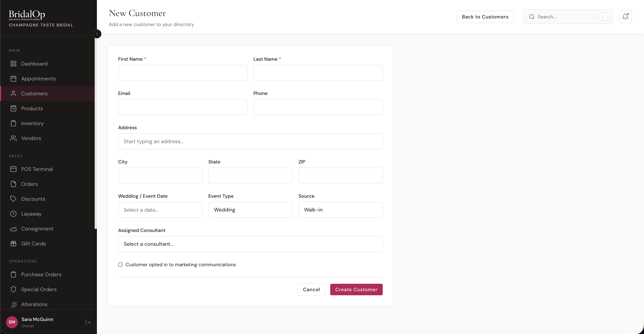Click the Wedding / Event Date field
The height and width of the screenshot is (334, 644).
click(x=160, y=210)
